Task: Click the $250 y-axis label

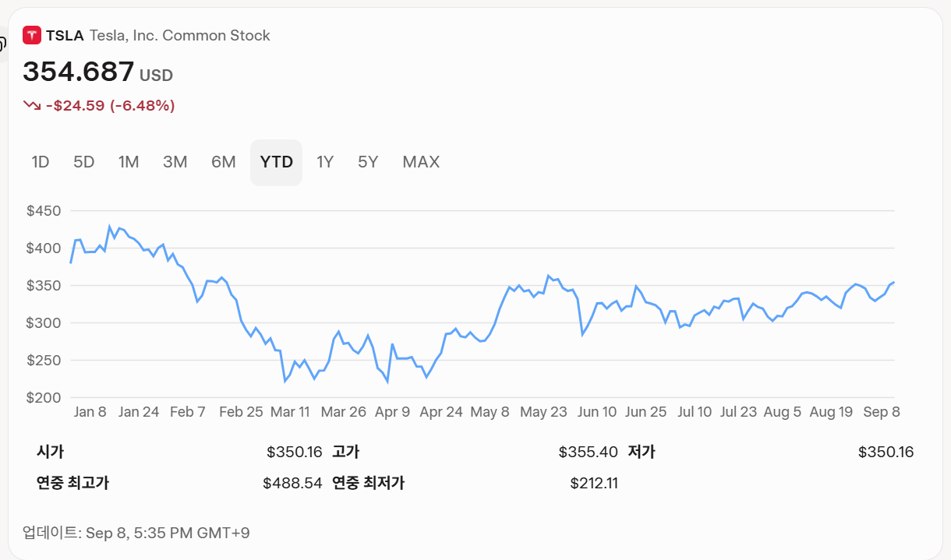Action: 44,361
